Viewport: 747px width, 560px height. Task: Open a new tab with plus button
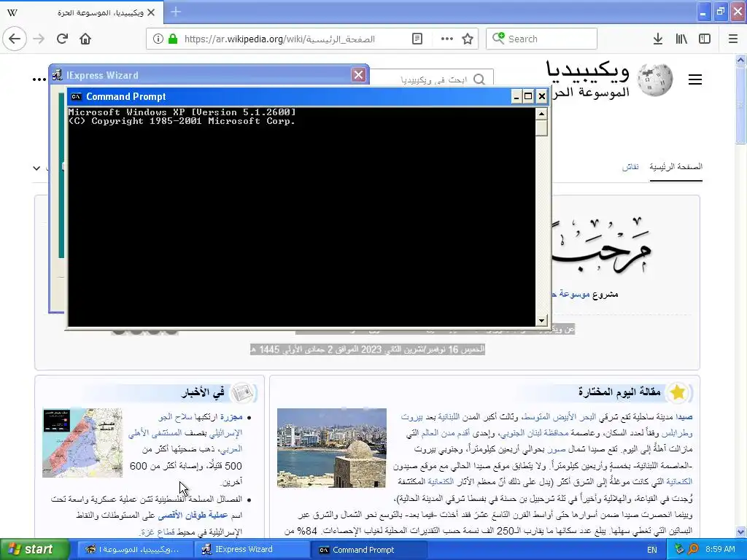tap(176, 12)
